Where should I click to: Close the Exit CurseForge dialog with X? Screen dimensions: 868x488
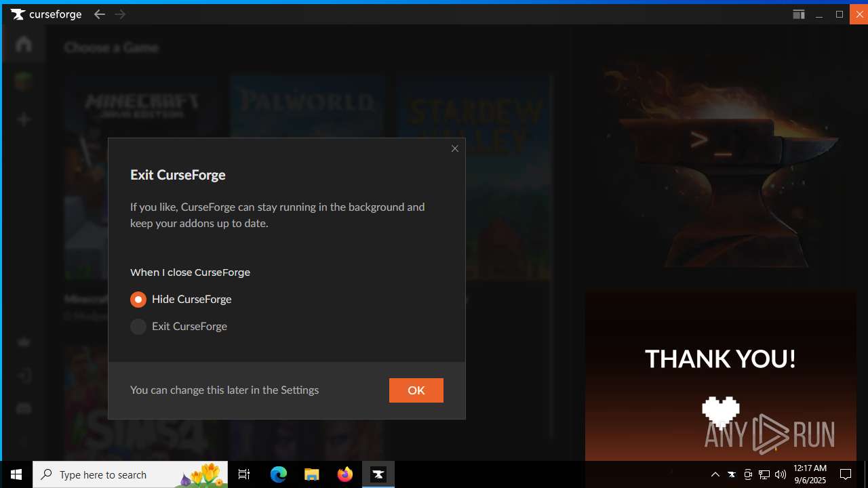[455, 148]
